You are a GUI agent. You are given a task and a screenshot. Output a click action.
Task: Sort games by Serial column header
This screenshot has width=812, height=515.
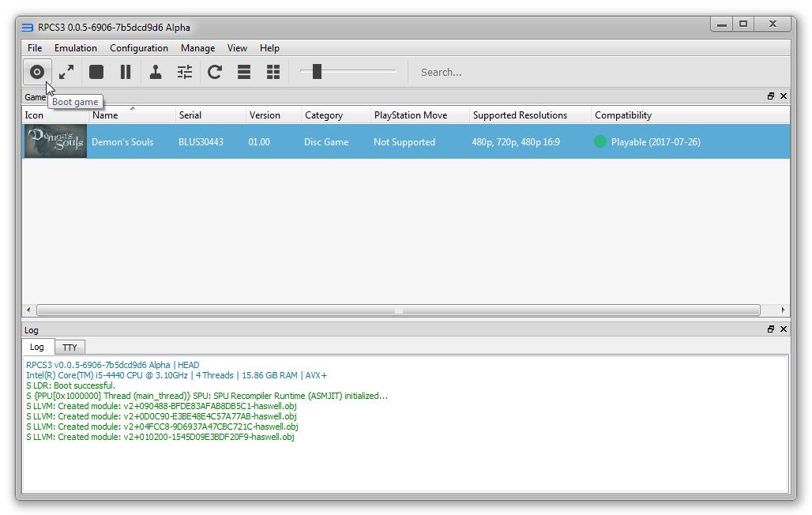pos(210,115)
